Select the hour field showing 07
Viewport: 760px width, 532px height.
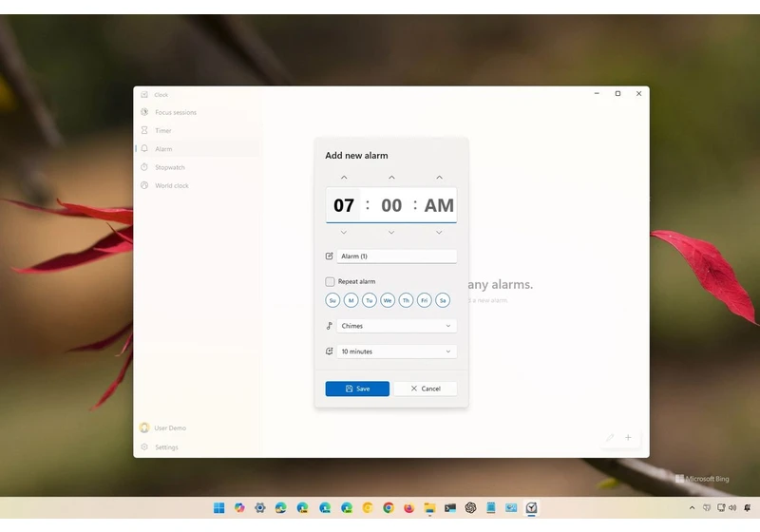(x=344, y=205)
